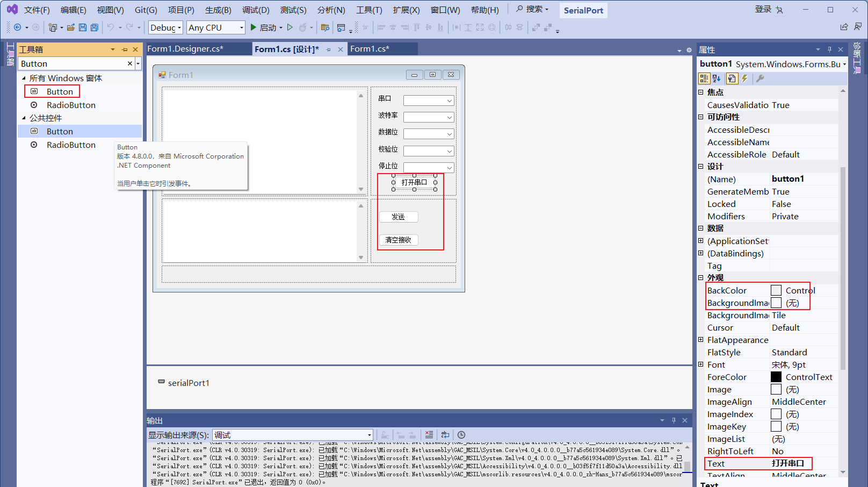Image resolution: width=868 pixels, height=487 pixels.
Task: Show the properties page icon
Action: 732,78
